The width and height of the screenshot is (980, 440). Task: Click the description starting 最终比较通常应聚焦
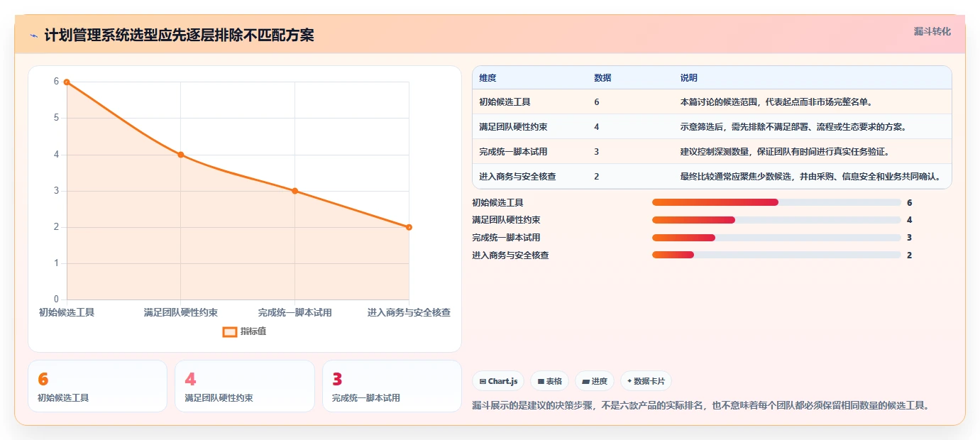(x=810, y=177)
